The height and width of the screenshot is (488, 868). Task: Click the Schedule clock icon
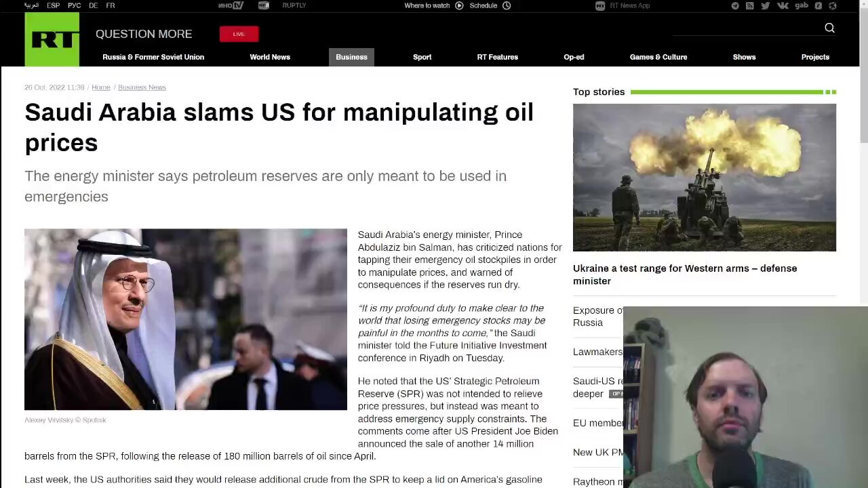click(x=507, y=5)
